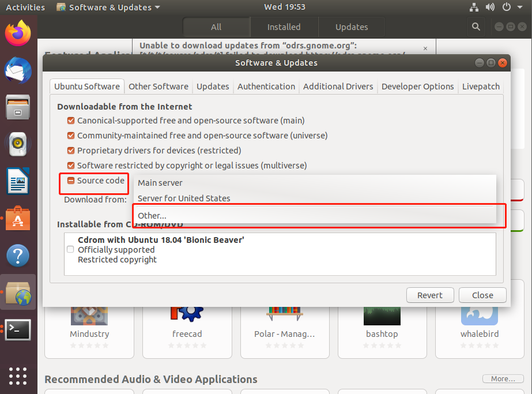Open the Polar app tile icon
This screenshot has width=532, height=394.
pos(284,314)
